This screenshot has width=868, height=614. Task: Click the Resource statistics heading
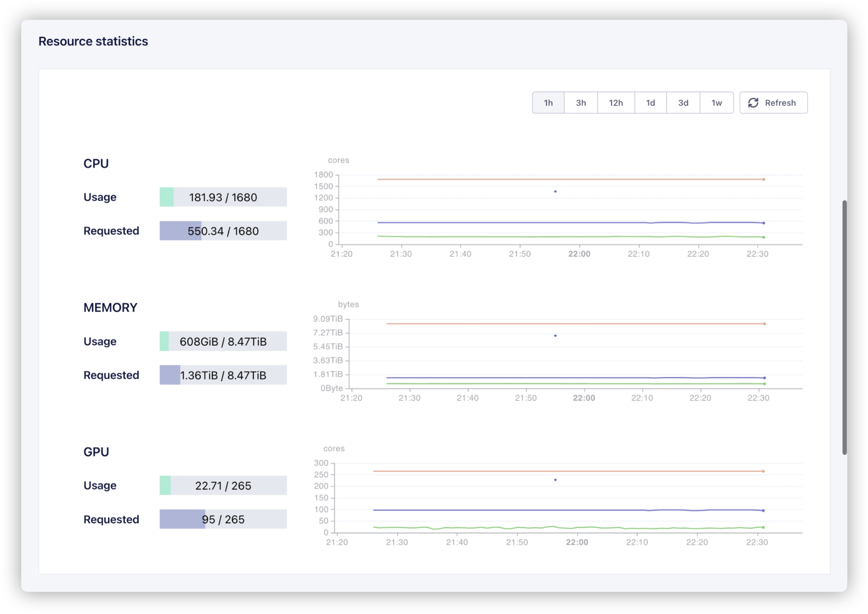pos(93,41)
